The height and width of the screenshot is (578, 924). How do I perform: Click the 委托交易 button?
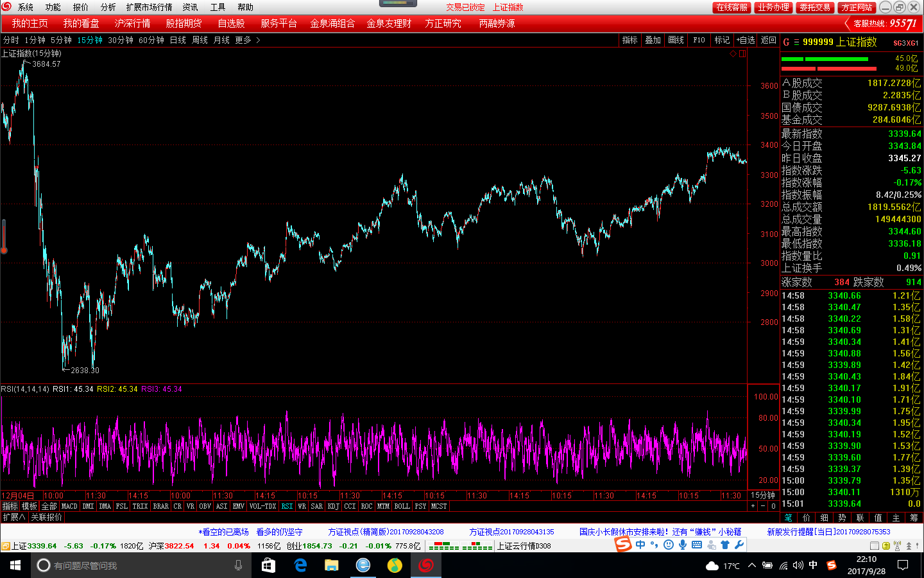click(x=815, y=7)
